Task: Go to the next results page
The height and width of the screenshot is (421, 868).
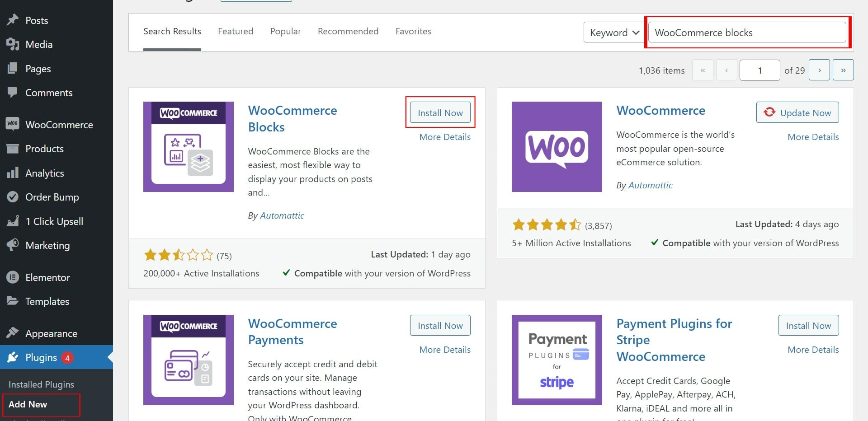Action: pos(819,70)
